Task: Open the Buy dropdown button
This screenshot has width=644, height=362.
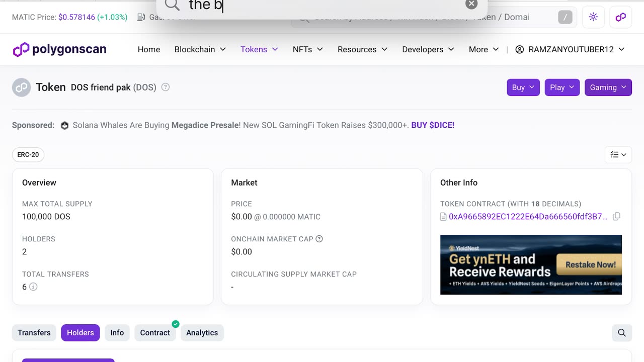Action: (x=523, y=87)
